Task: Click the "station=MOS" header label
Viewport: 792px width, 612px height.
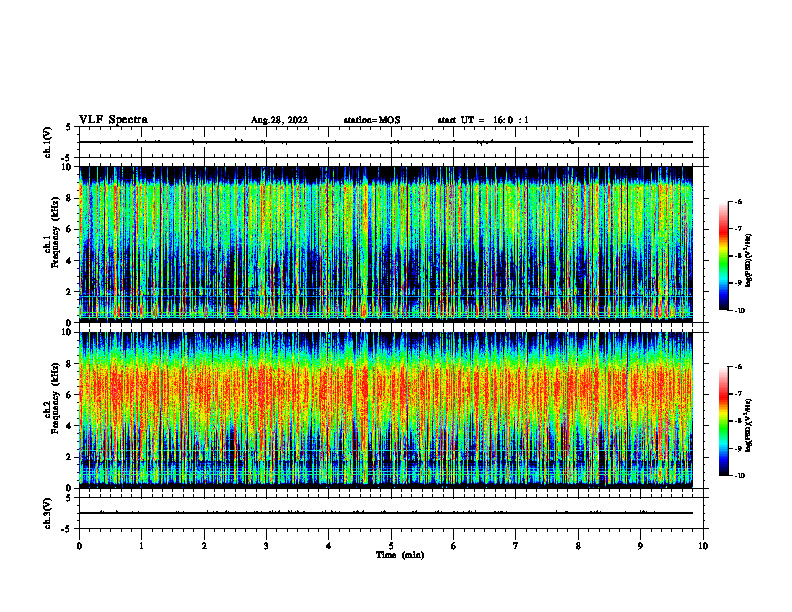Action: point(372,120)
